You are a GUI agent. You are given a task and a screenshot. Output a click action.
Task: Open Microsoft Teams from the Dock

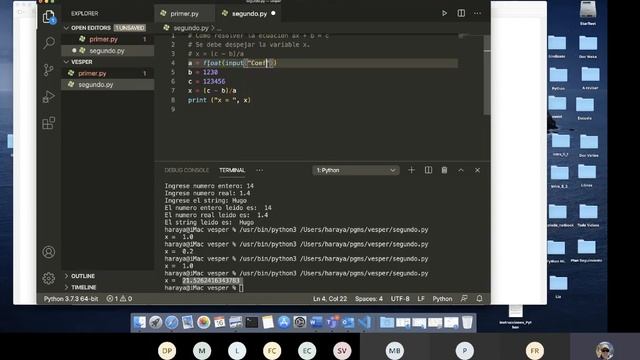click(331, 322)
